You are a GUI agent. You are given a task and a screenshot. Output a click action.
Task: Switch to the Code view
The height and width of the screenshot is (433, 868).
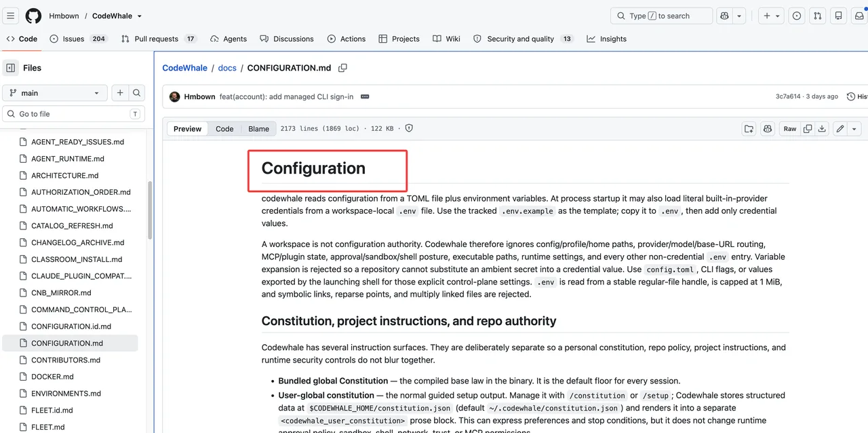click(224, 128)
